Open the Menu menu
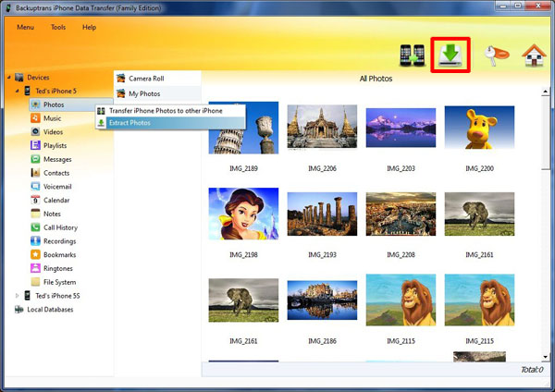The width and height of the screenshot is (555, 392). (x=26, y=27)
